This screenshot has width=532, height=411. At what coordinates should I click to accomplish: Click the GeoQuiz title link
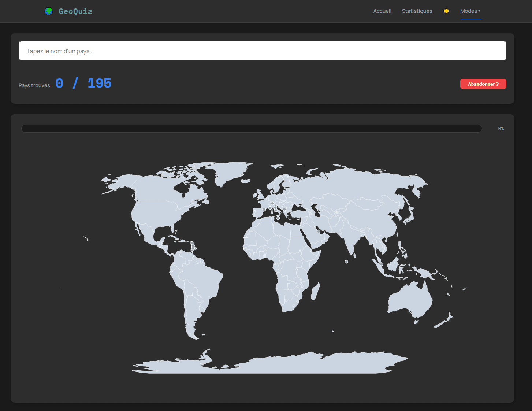(x=75, y=11)
